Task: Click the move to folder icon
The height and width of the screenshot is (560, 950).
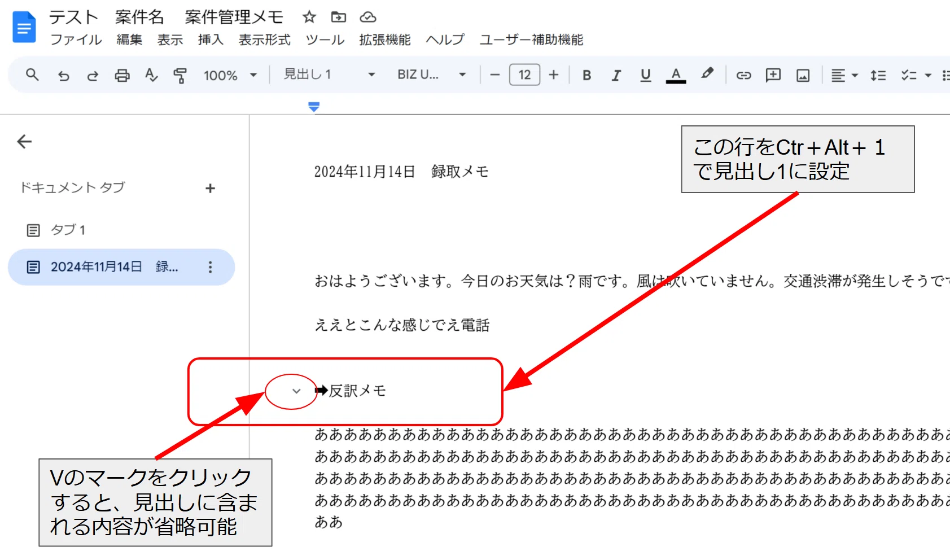Action: (338, 17)
